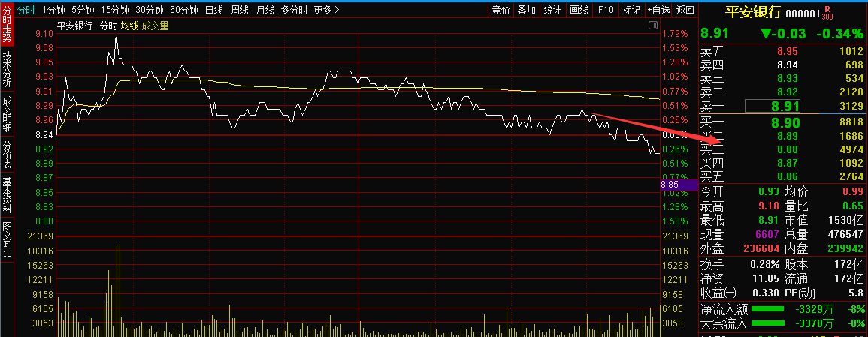Open the 统计 statistics tool
Screen dimensions: 868x337
coord(552,10)
